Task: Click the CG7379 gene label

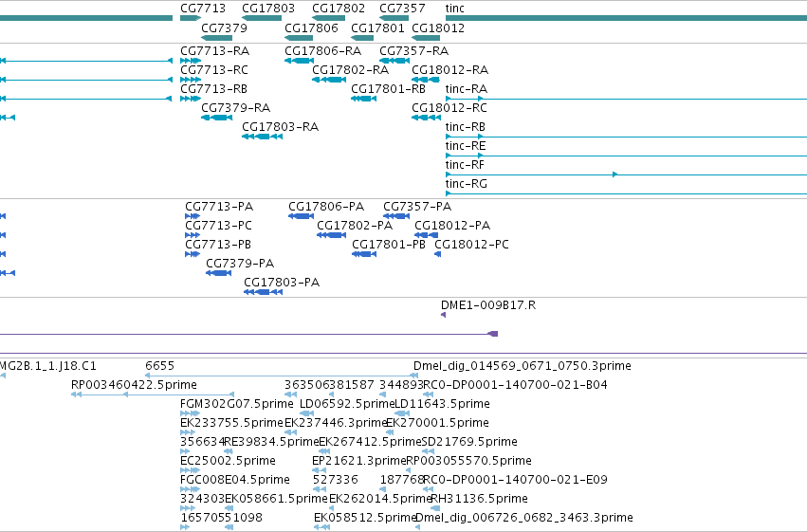Action: coord(224,28)
